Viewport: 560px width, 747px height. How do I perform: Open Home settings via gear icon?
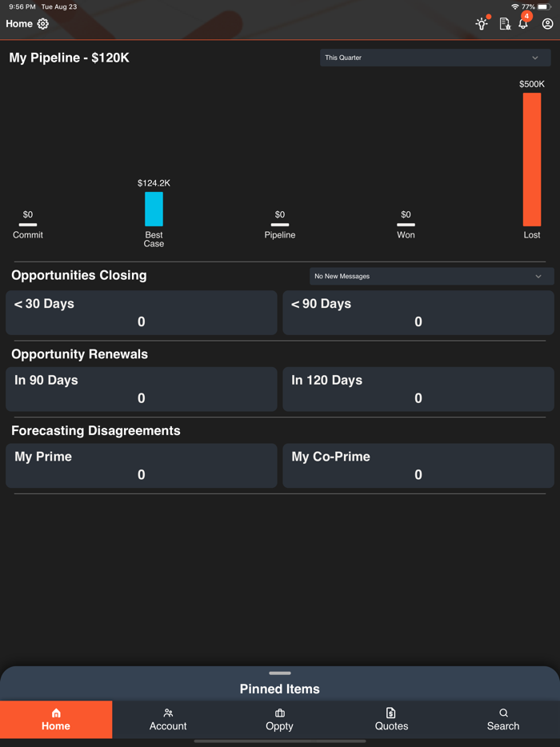point(43,24)
